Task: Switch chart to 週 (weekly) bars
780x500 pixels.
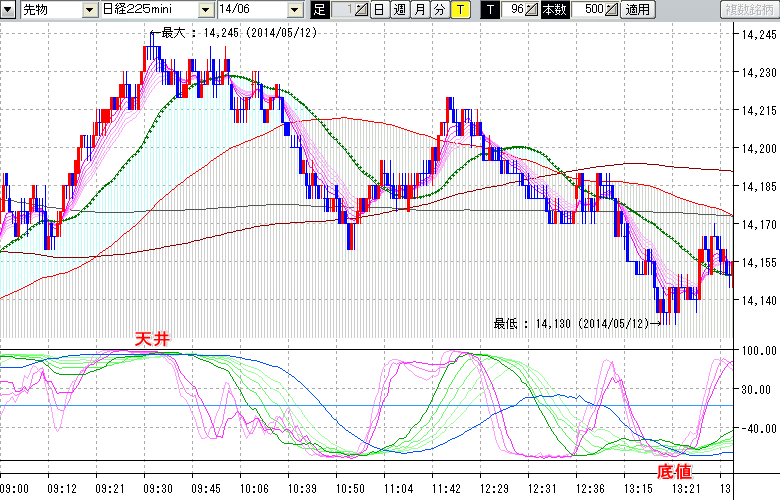Action: tap(399, 10)
